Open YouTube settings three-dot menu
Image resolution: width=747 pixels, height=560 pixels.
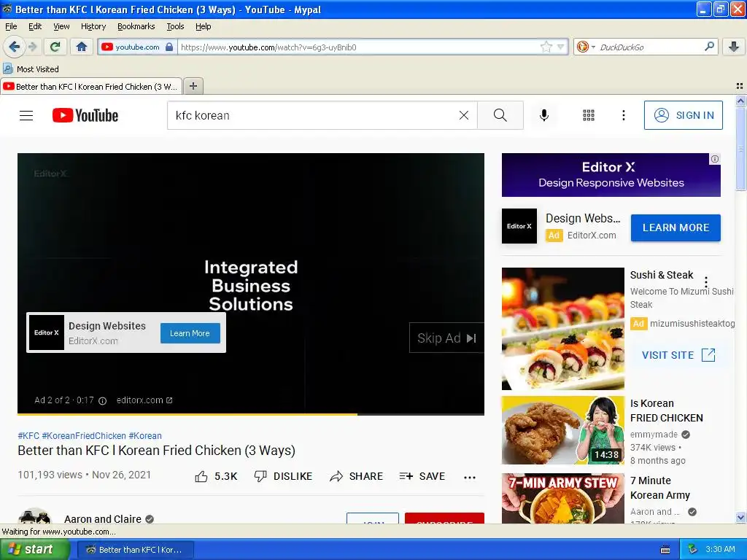point(623,115)
